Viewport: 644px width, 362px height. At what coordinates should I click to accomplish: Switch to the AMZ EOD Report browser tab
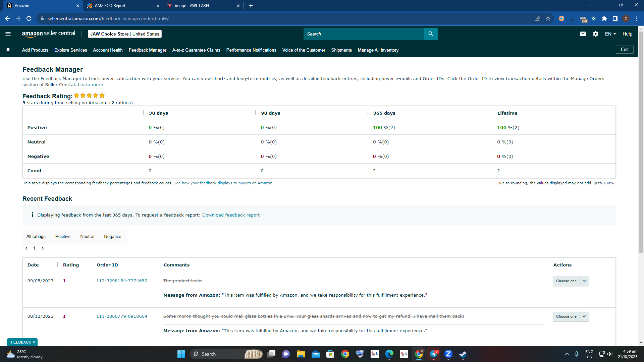(x=123, y=6)
